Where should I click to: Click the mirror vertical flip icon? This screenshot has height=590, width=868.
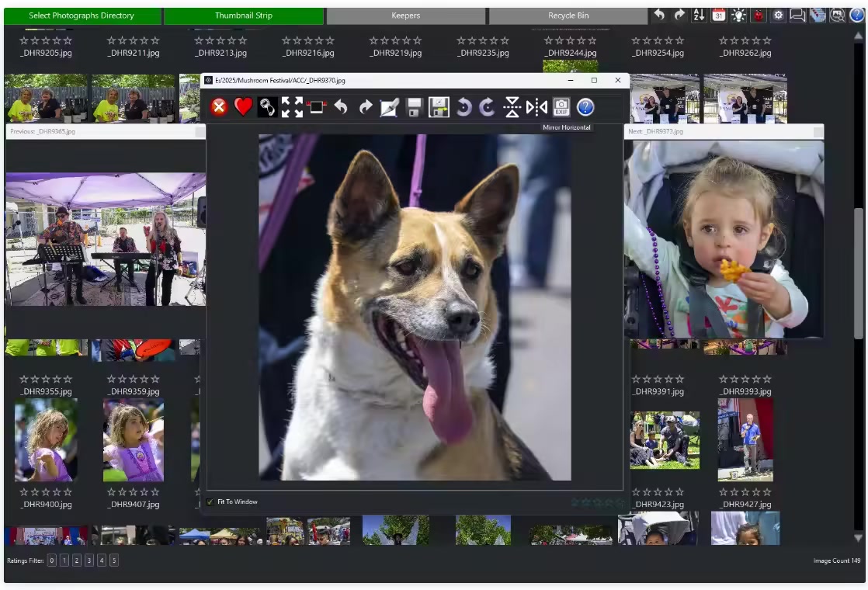pos(512,107)
